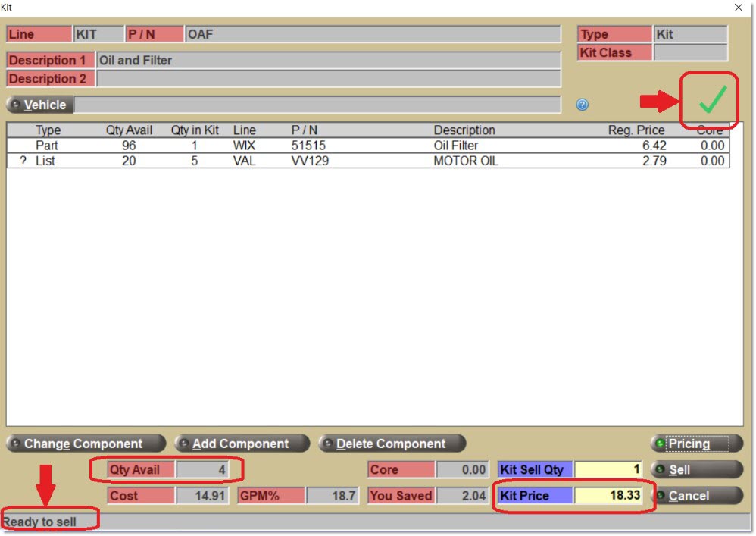This screenshot has width=756, height=536.
Task: Click the Description 2 field
Action: [x=328, y=79]
